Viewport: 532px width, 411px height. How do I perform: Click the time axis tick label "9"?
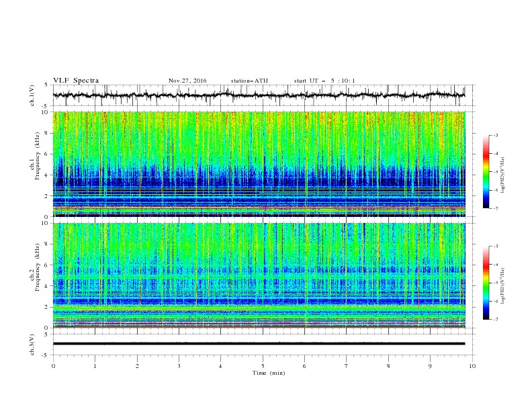pyautogui.click(x=430, y=366)
